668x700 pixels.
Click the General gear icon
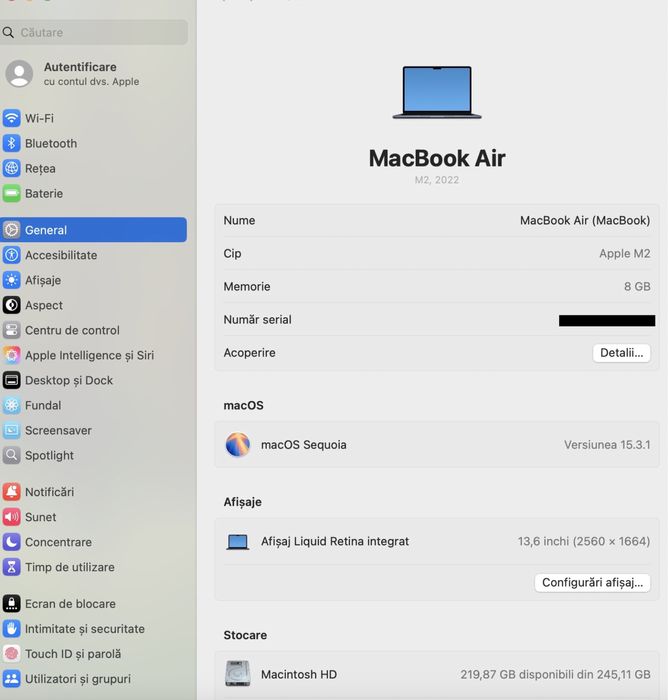click(11, 230)
